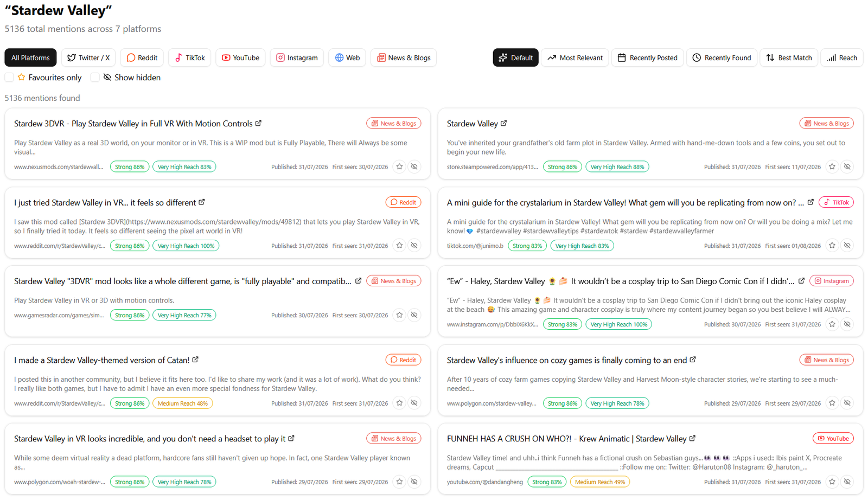Star the Catan-themed Reddit post
The image size is (868, 500).
click(x=400, y=403)
